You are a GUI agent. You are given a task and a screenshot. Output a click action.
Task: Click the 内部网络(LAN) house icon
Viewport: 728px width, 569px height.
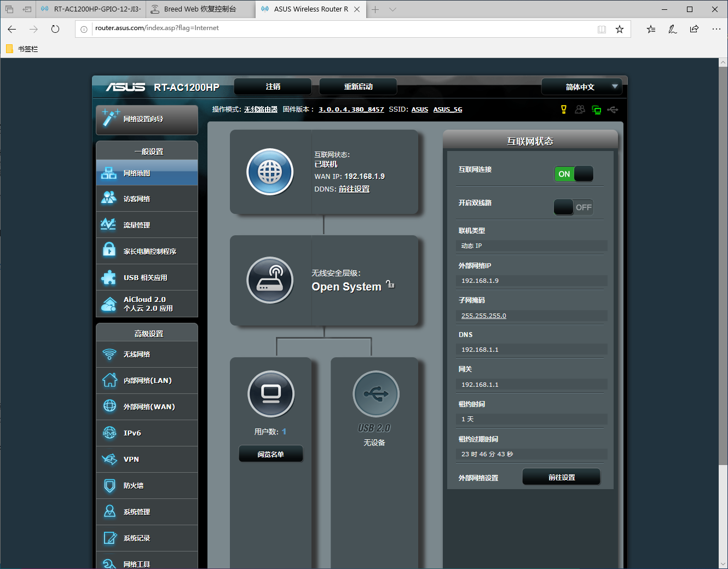tap(109, 380)
